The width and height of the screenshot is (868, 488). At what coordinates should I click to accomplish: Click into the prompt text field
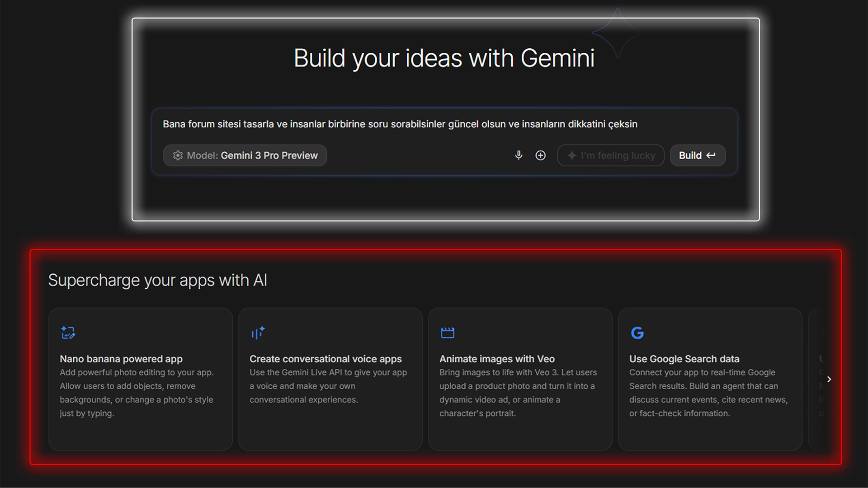point(400,124)
